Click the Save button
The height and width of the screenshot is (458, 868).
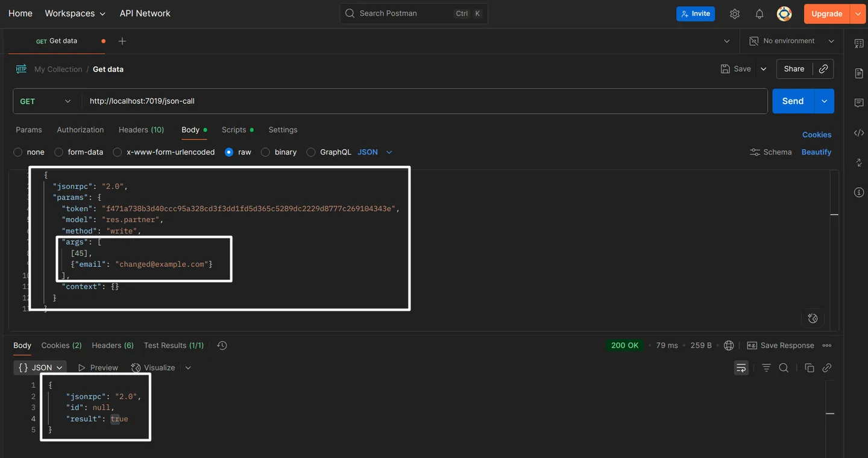736,69
